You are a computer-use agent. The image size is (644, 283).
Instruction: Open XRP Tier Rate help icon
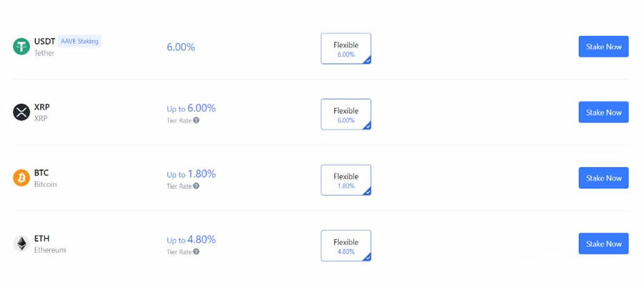click(x=196, y=120)
